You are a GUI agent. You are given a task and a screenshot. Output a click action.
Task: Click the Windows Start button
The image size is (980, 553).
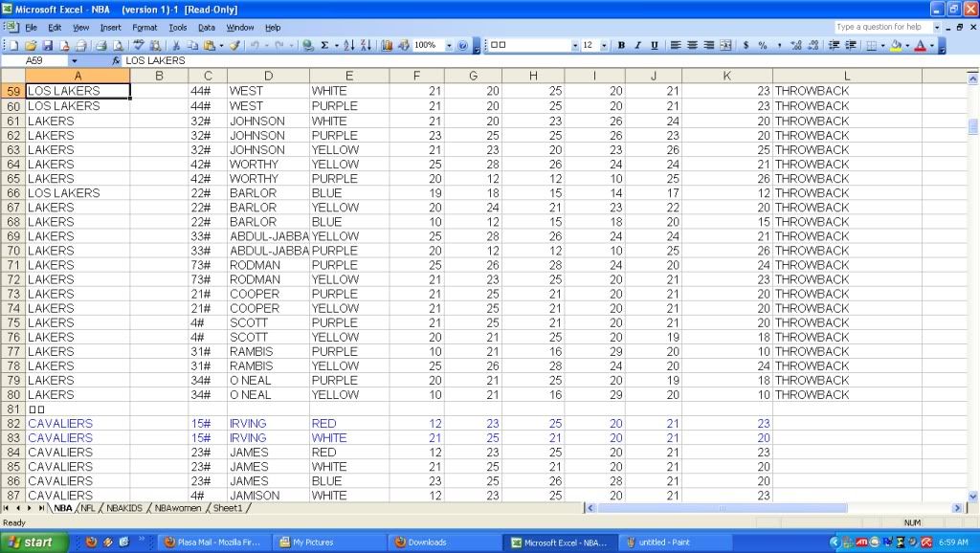(33, 542)
